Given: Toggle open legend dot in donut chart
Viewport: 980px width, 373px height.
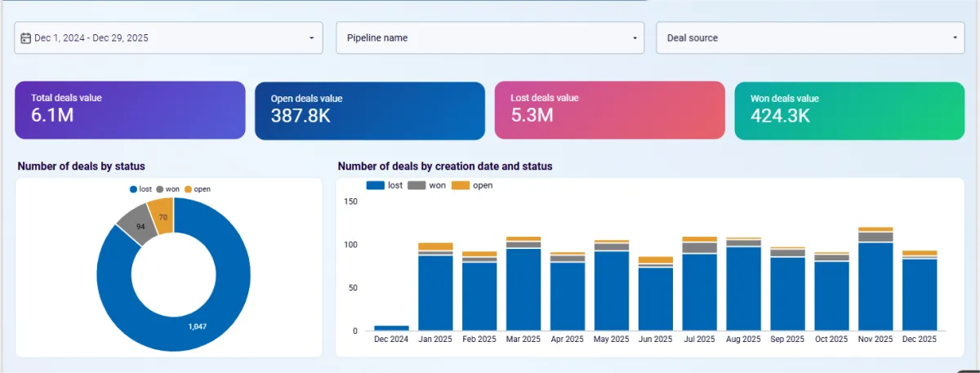Looking at the screenshot, I should point(188,189).
